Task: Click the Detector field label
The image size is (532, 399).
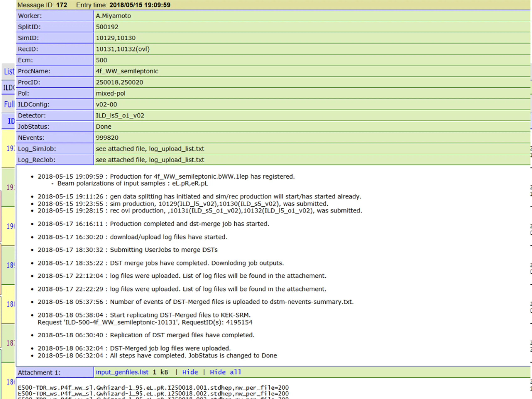Action: [32, 116]
